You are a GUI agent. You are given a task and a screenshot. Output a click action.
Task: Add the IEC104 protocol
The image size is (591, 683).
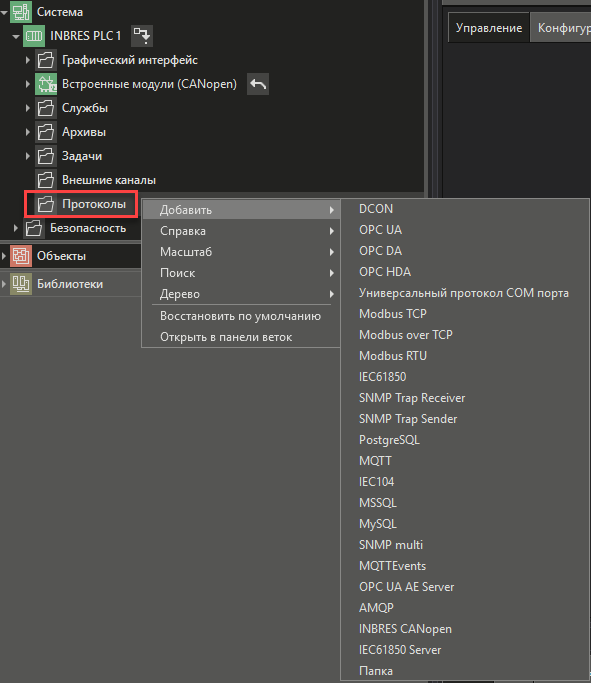465,482
